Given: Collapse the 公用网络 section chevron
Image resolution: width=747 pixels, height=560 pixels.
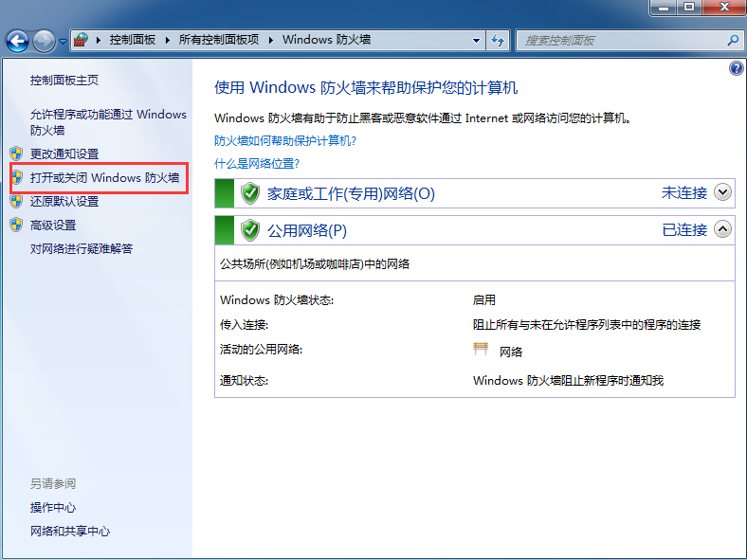Looking at the screenshot, I should click(x=722, y=229).
